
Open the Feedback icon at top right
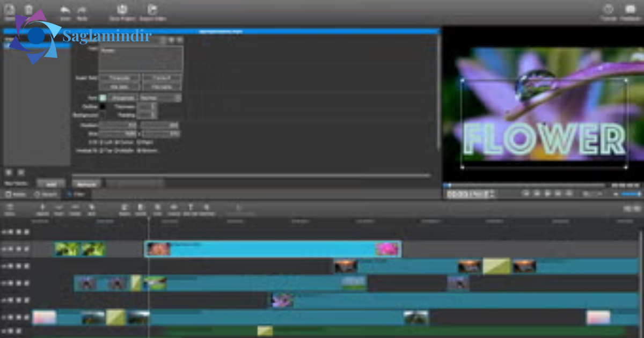coord(630,9)
